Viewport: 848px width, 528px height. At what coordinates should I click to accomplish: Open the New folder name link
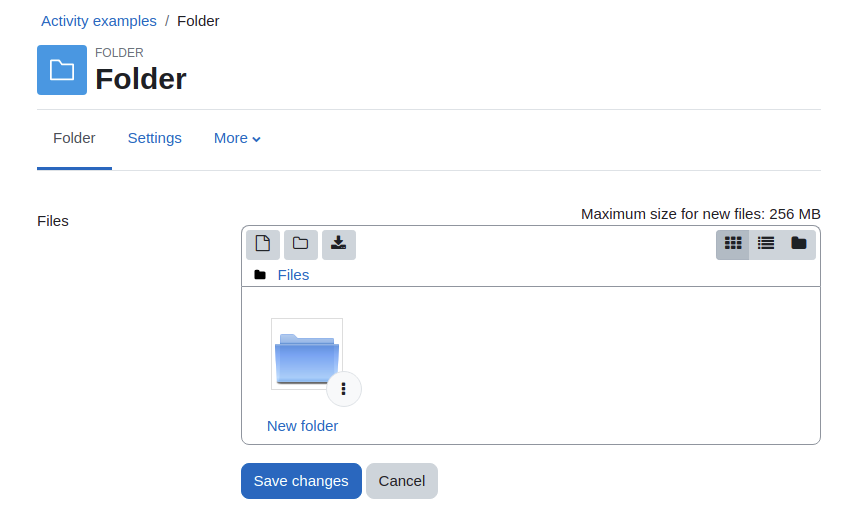pyautogui.click(x=302, y=426)
